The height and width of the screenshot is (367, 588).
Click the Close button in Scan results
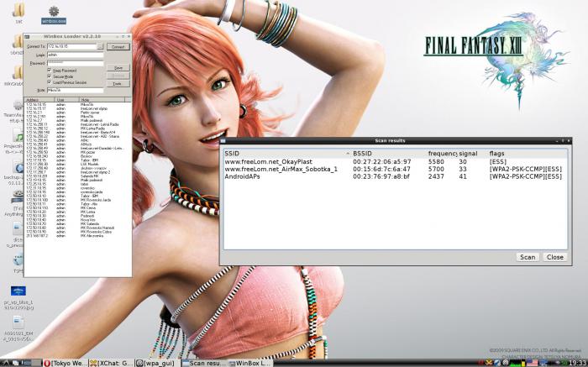(554, 257)
